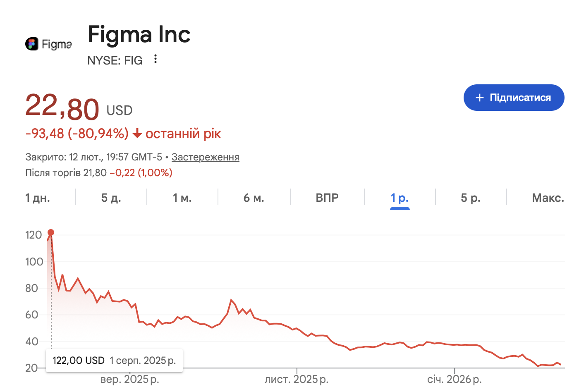Click the лист. 2025 р. axis label
The width and height of the screenshot is (579, 392).
297,379
